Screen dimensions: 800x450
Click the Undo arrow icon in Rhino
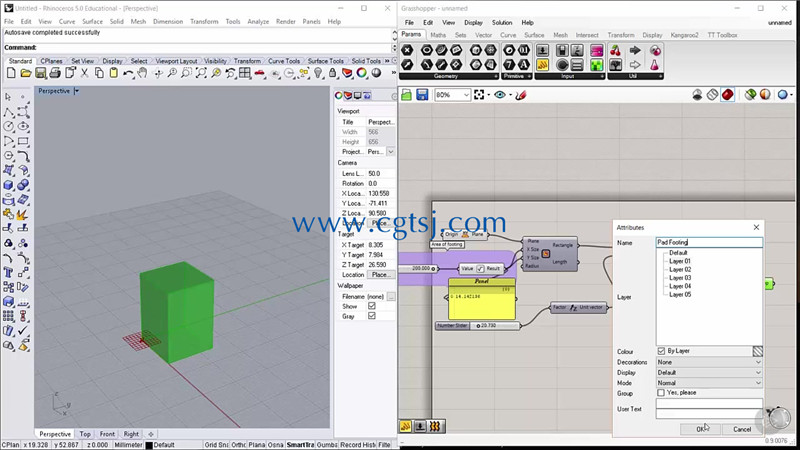pyautogui.click(x=128, y=73)
